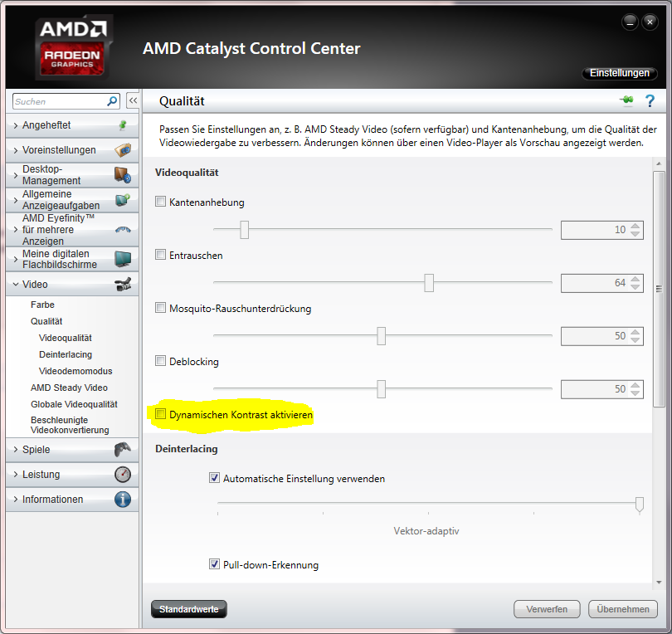Click the Entrauschen slider handle
The height and width of the screenshot is (634, 672).
[429, 283]
